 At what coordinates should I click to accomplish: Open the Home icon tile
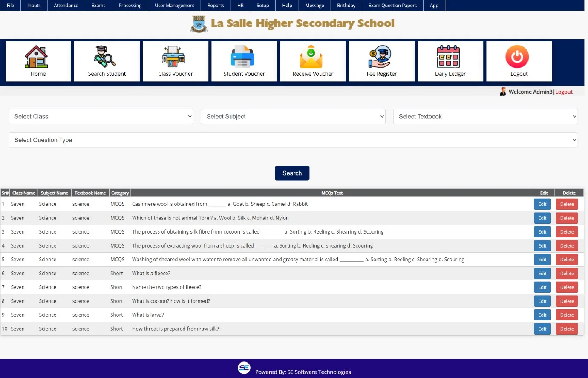37,57
